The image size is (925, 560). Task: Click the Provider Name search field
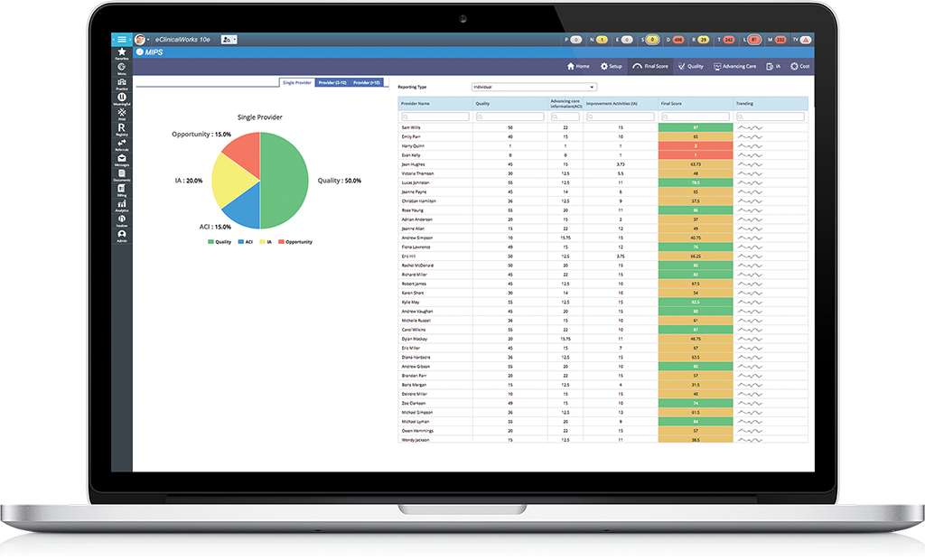click(435, 117)
